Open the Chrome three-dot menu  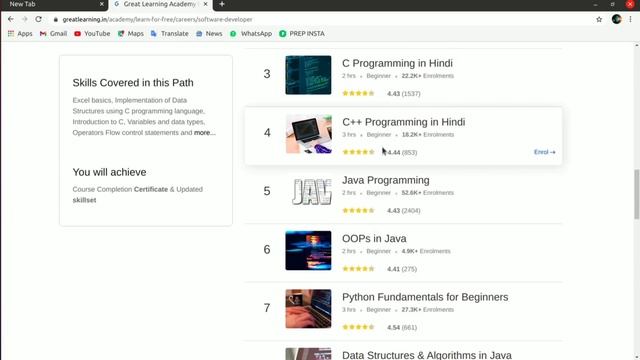[x=630, y=19]
